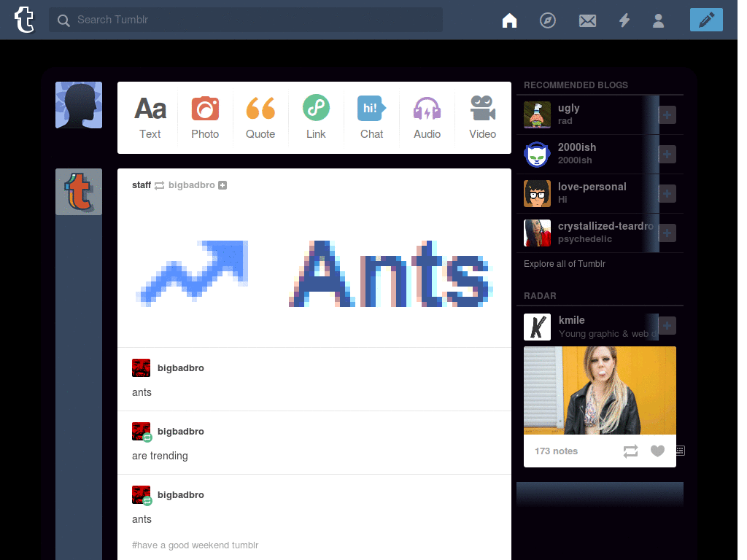The width and height of the screenshot is (747, 560).
Task: Open the recommended blog 'crystallized-teardro'
Action: 605,226
